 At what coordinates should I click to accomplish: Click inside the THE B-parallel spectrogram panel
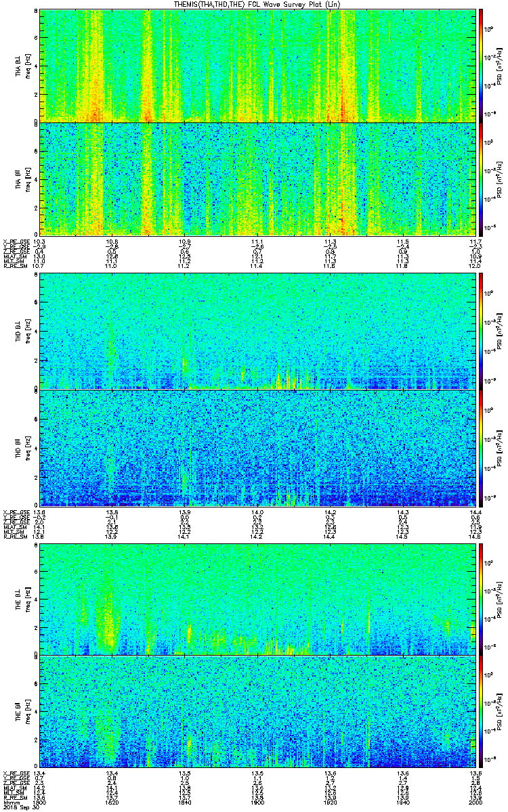tap(257, 711)
